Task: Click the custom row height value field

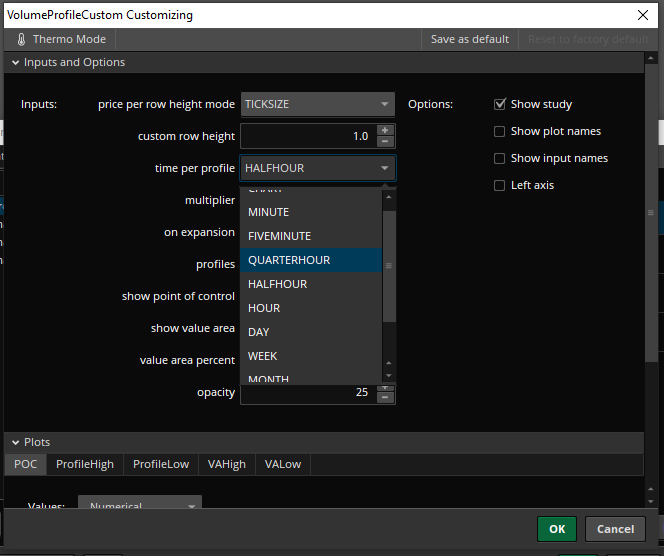Action: [308, 136]
